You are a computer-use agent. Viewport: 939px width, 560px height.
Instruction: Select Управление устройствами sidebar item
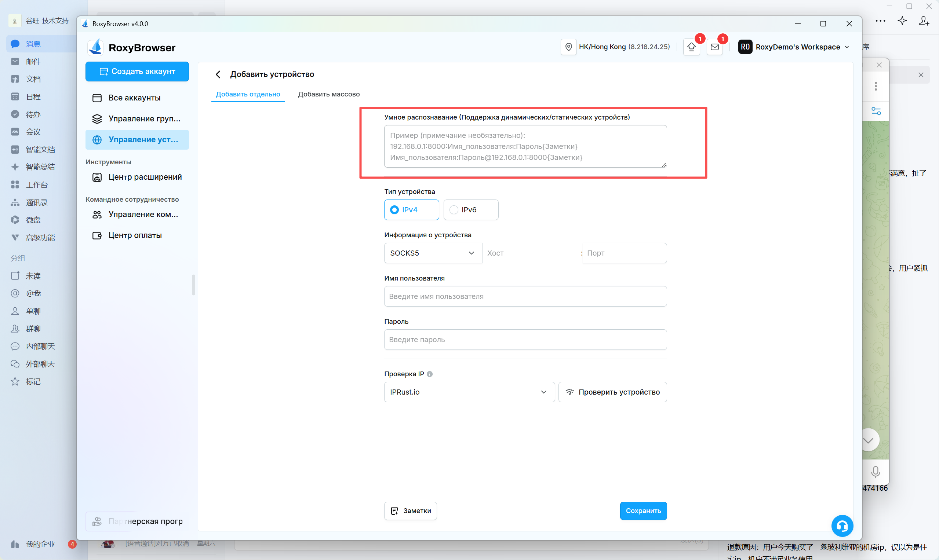(137, 140)
